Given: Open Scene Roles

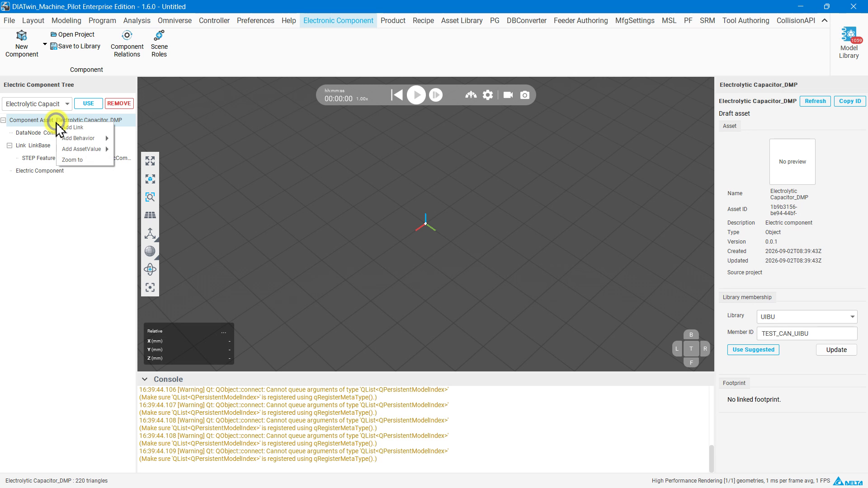Looking at the screenshot, I should (159, 44).
